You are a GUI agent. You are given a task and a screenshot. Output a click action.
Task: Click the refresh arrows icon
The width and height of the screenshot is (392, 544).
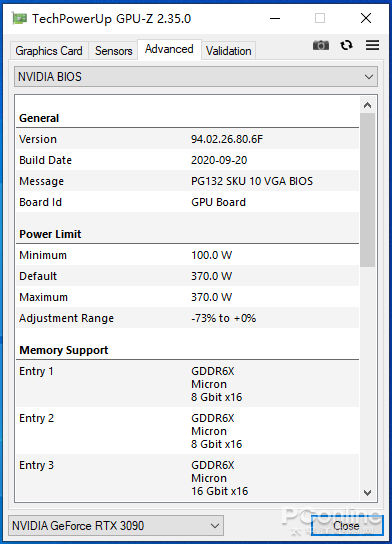(x=346, y=45)
